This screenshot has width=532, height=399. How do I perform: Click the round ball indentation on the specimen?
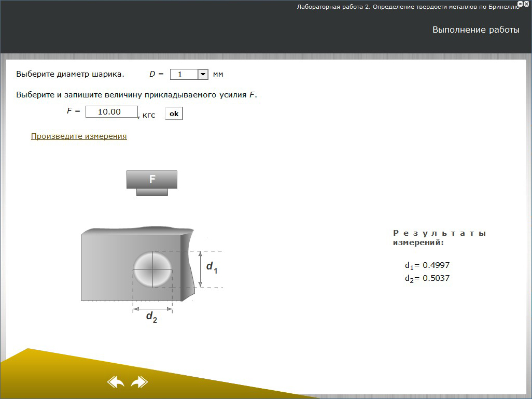152,269
